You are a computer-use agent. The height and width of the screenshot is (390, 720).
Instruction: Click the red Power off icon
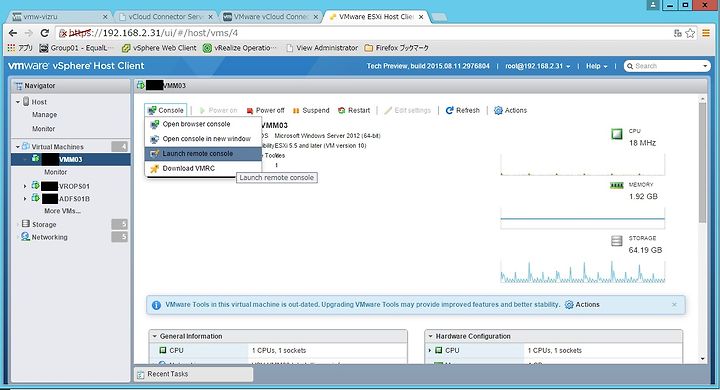[x=250, y=111]
